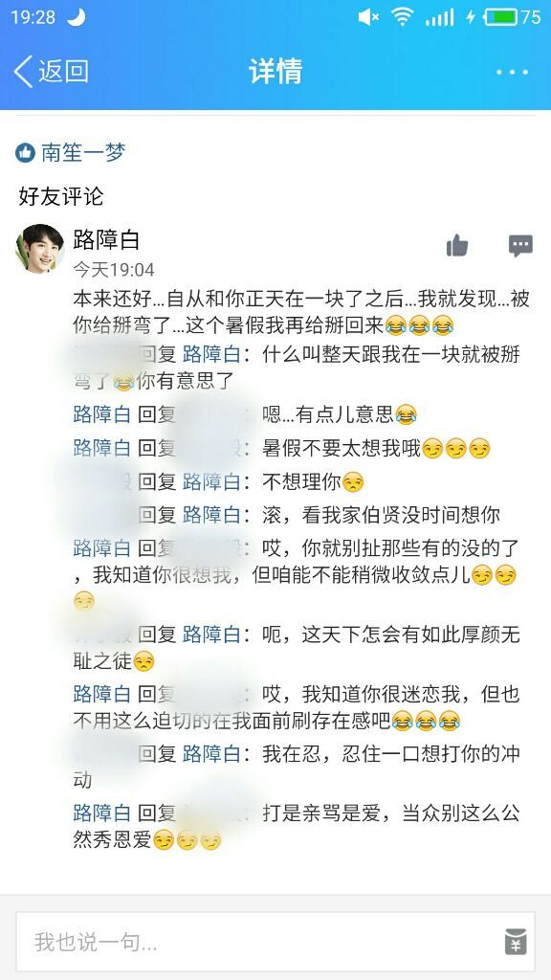Tap 路障白 in the 打是亲骂是爱 reply
Screen dimensions: 551x980
click(x=101, y=813)
